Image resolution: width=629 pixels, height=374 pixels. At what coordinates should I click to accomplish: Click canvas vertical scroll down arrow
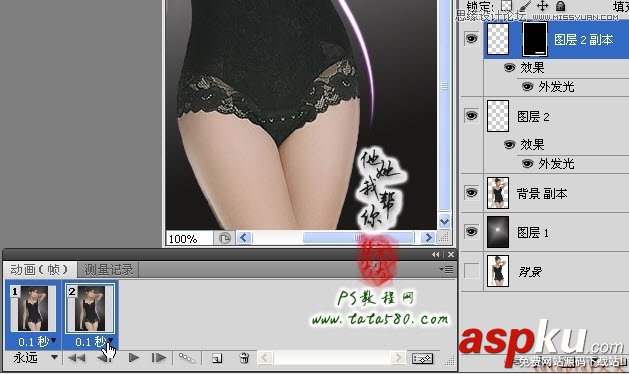444,221
